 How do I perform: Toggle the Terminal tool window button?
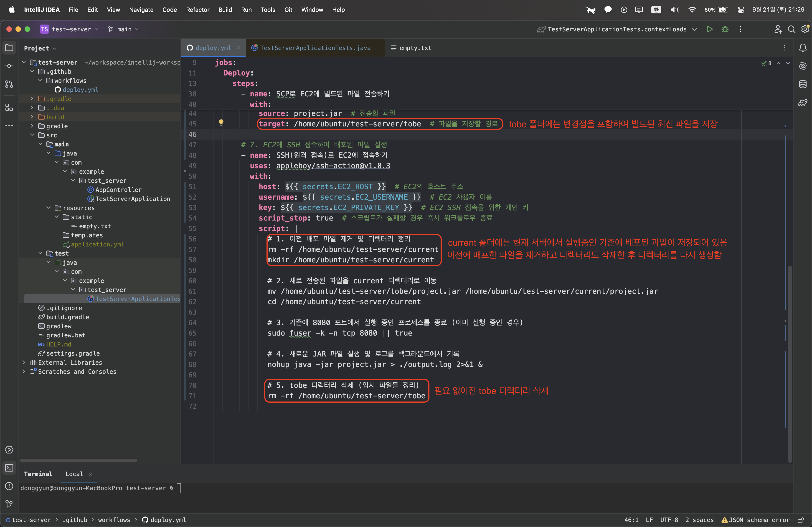pos(9,468)
